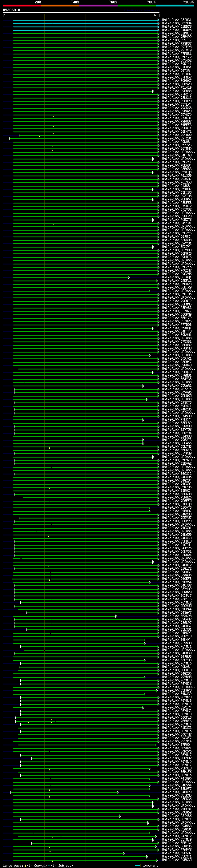Click the UniRef100_B3TLV4 label
Screen dimensions: 197x868
[x=176, y=104]
